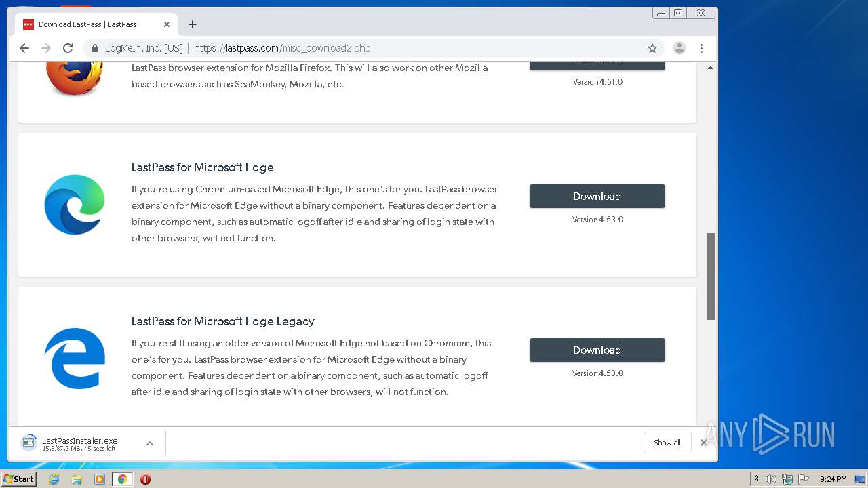Download LastPass for Microsoft Edge
Screen dimensions: 868x488
(x=597, y=197)
